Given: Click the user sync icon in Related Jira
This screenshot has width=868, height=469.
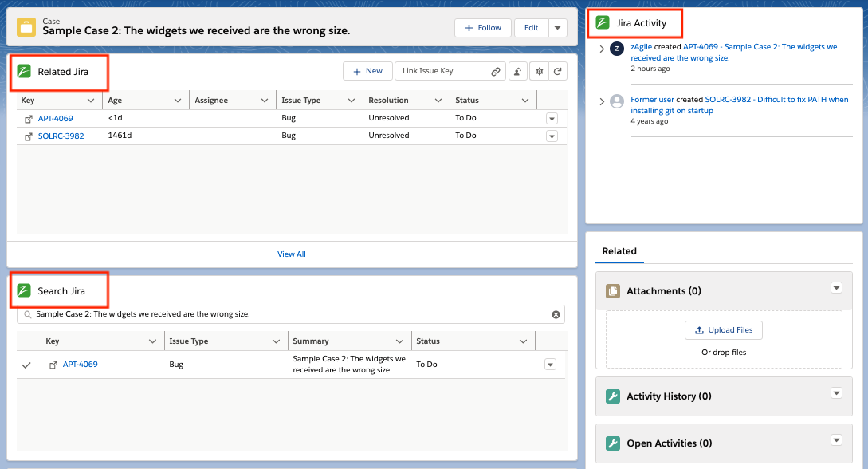Looking at the screenshot, I should coord(518,71).
